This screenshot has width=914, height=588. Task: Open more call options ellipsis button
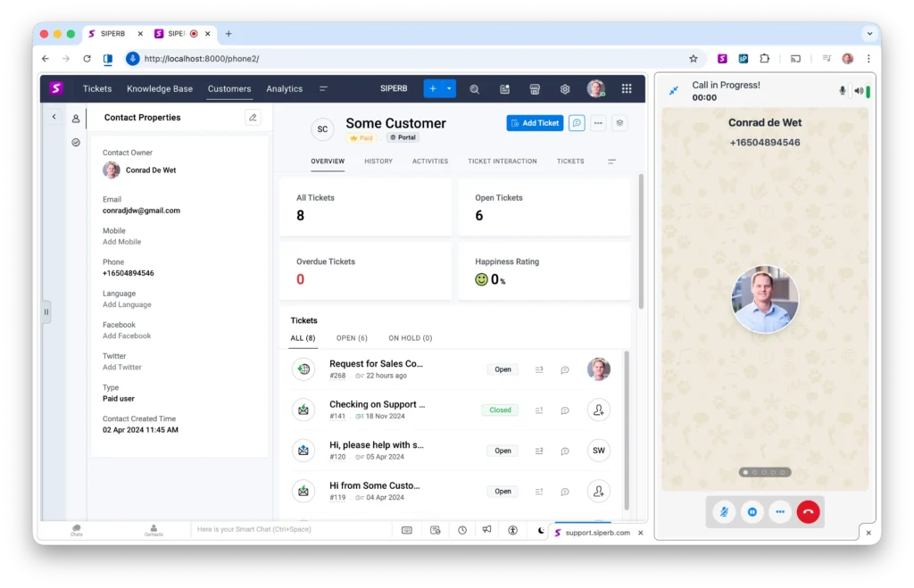point(780,512)
